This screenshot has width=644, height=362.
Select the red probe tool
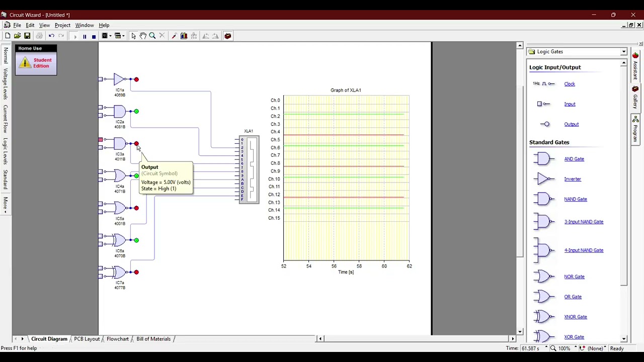tap(174, 36)
